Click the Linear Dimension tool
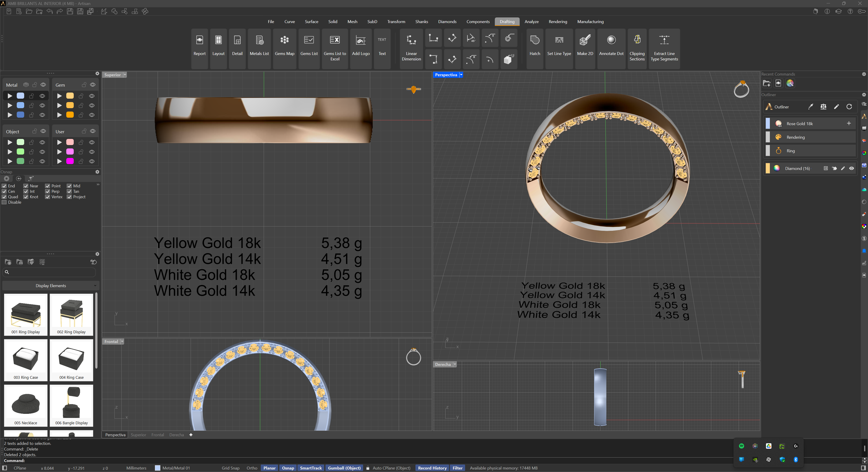This screenshot has width=868, height=472. coord(411,47)
